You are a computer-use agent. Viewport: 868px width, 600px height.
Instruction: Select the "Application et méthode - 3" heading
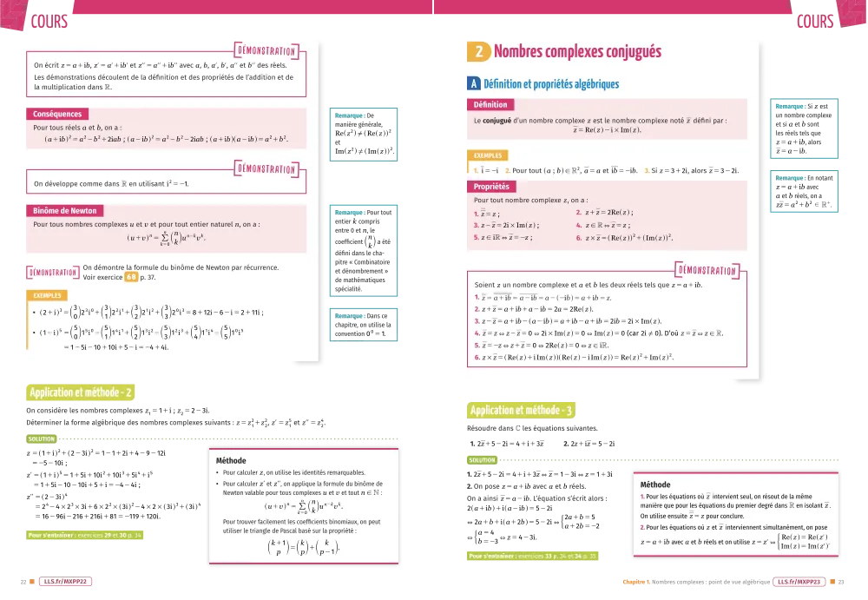click(x=520, y=411)
